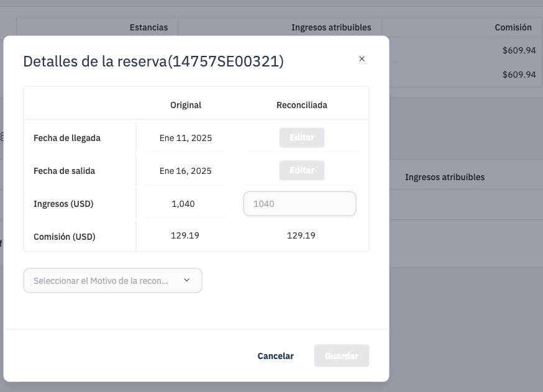Click the Ingresos (USD) row label
The image size is (543, 392).
[x=63, y=204]
